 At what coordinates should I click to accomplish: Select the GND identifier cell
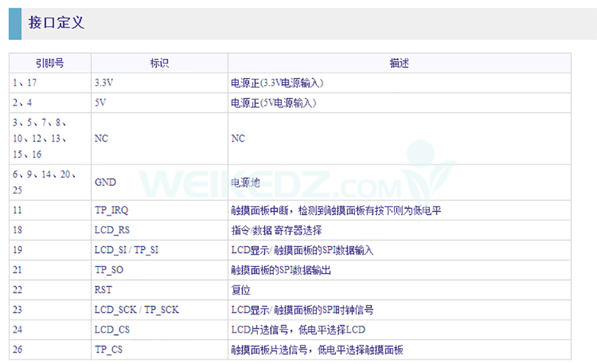pyautogui.click(x=159, y=182)
